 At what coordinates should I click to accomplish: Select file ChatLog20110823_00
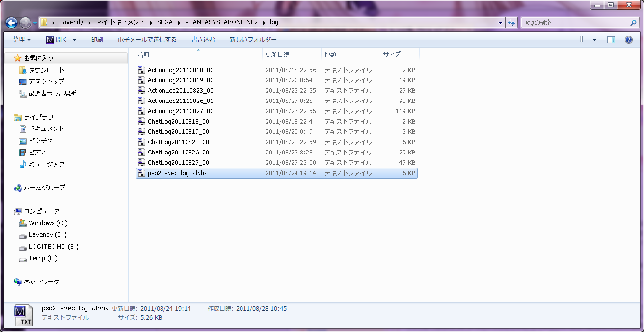coord(277,142)
